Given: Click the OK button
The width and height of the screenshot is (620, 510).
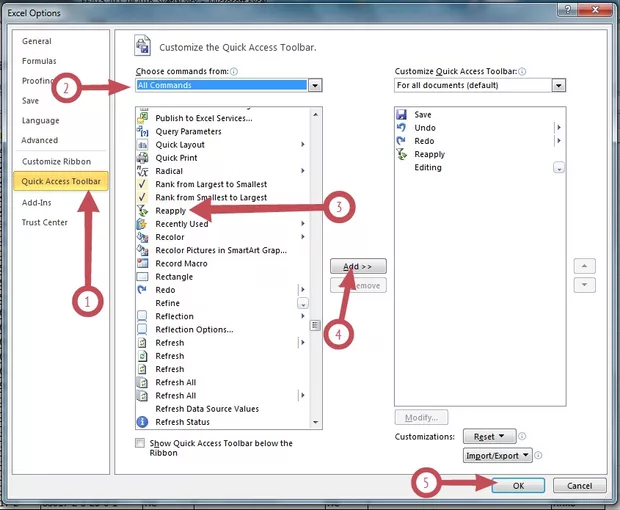Looking at the screenshot, I should click(x=518, y=485).
